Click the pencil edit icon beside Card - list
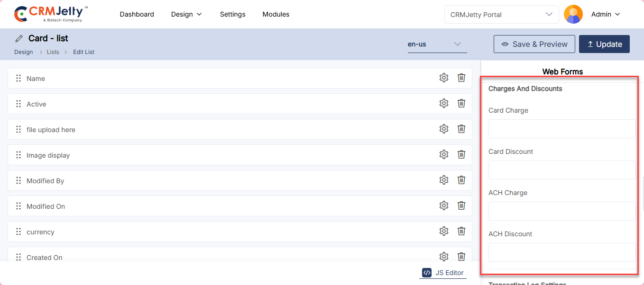The width and height of the screenshot is (644, 285). (19, 39)
